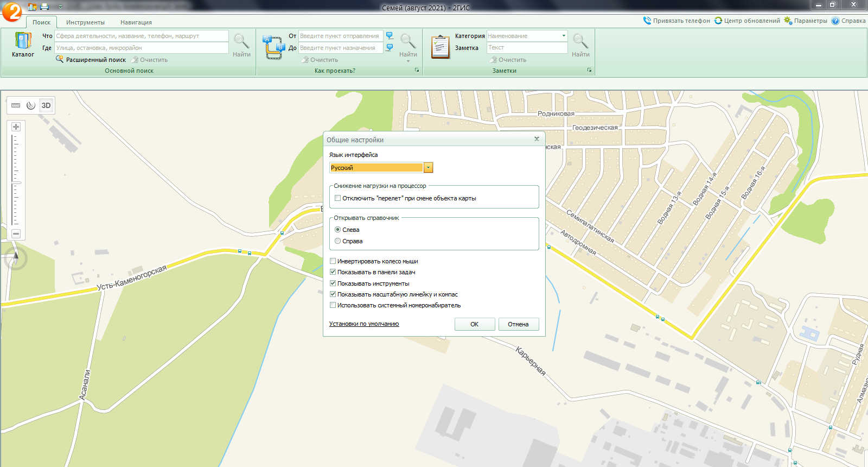Uncheck Показывать масштабную линейку и компас

(x=333, y=294)
